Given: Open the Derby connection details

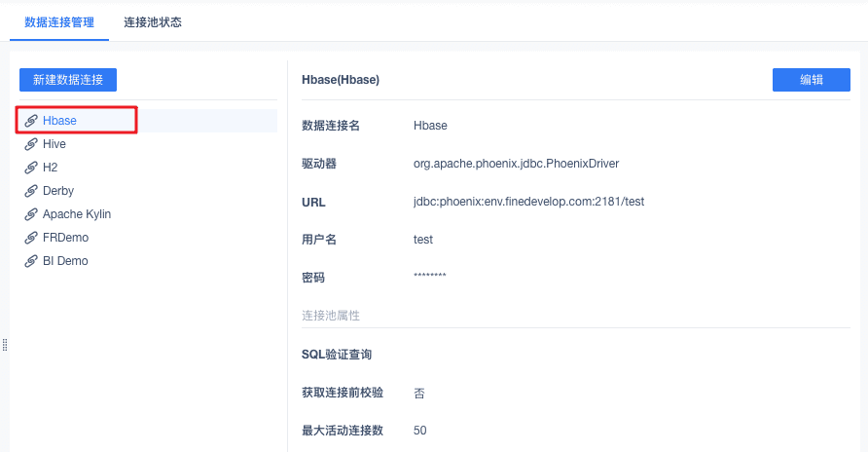Looking at the screenshot, I should [x=58, y=191].
